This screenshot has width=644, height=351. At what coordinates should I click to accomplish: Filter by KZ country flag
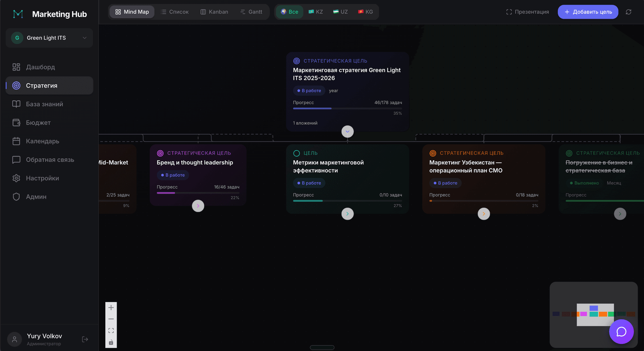coord(315,12)
